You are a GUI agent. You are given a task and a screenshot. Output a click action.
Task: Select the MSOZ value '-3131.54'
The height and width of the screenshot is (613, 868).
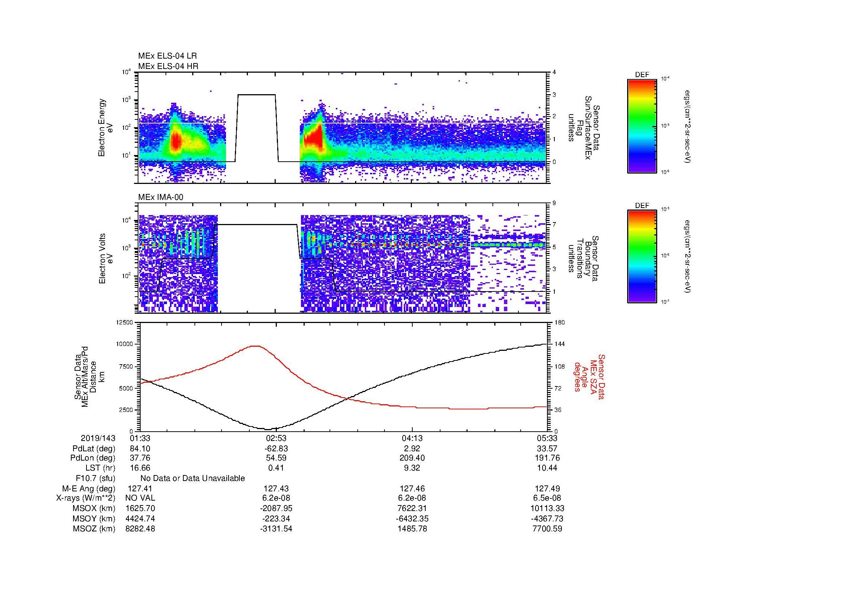[x=276, y=529]
